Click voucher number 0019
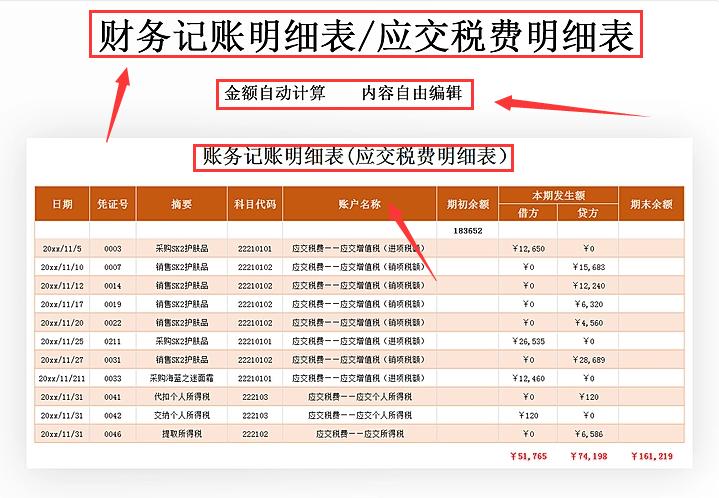Screen dimensions: 719x498 tap(112, 304)
